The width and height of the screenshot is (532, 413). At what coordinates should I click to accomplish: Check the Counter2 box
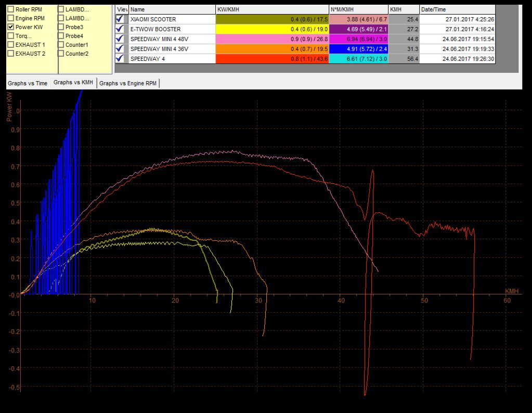[x=61, y=54]
